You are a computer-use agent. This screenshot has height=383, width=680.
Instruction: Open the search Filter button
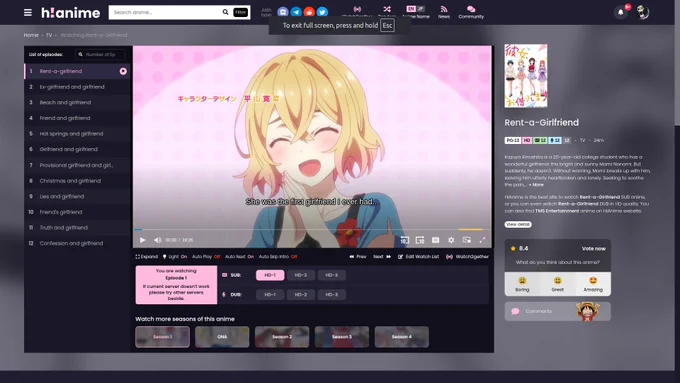pyautogui.click(x=240, y=12)
